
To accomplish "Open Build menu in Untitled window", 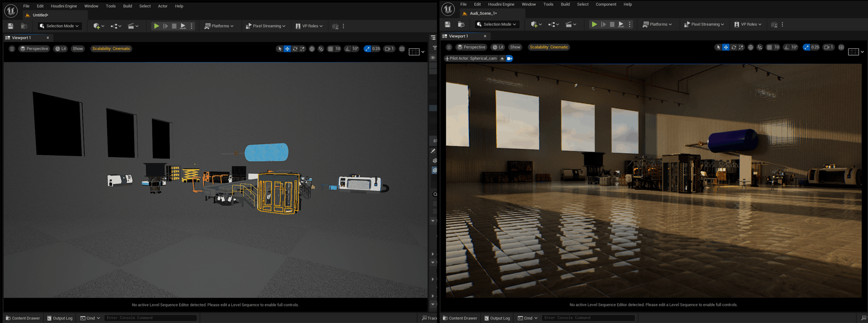I will pyautogui.click(x=128, y=6).
